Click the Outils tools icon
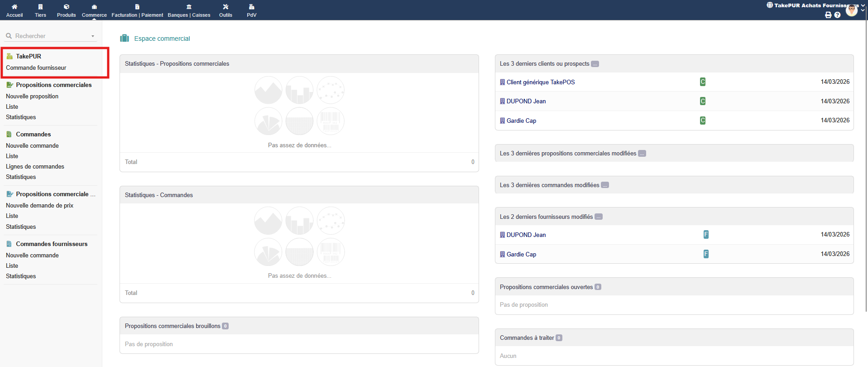 (x=225, y=7)
